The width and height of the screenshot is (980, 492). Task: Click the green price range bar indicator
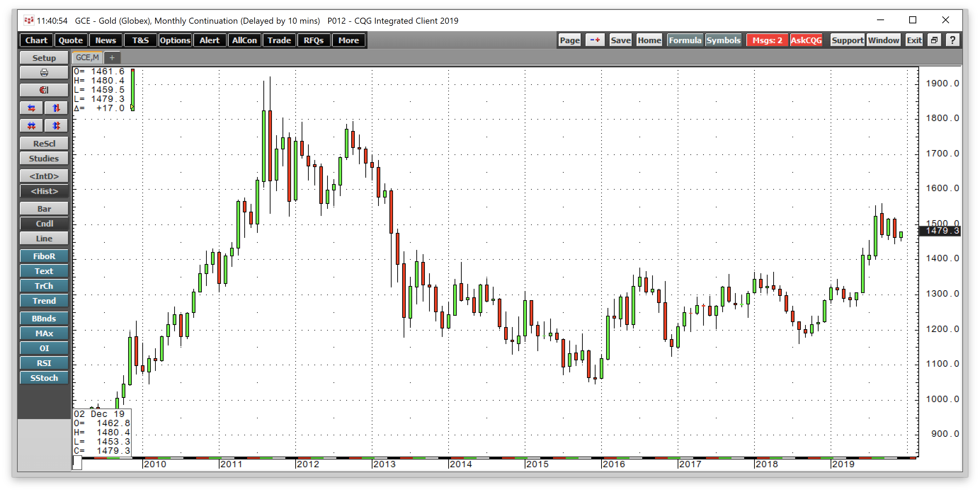tap(132, 90)
